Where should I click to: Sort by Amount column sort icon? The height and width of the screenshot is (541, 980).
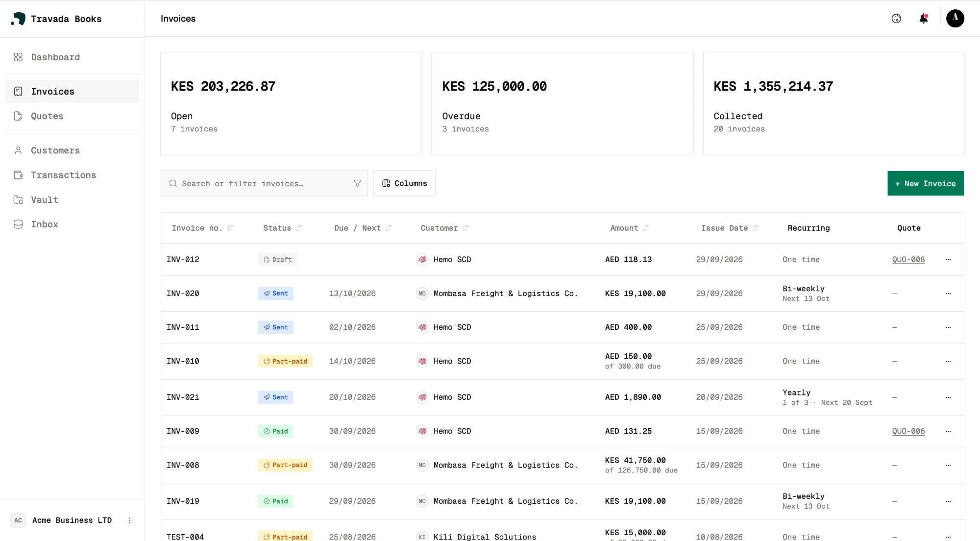[x=646, y=228]
